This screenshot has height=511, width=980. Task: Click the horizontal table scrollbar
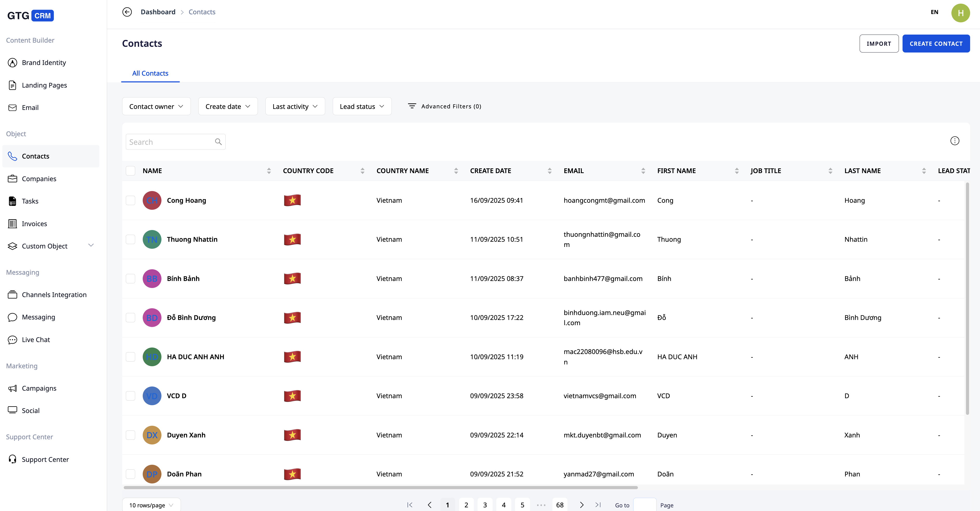coord(381,487)
